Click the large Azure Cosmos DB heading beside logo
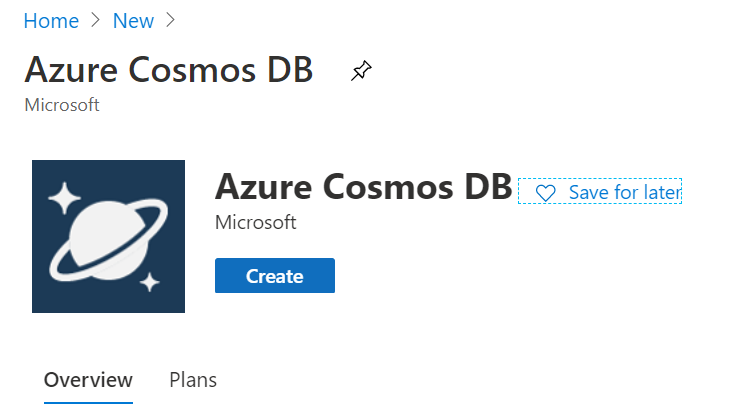This screenshot has width=740, height=404. coord(364,187)
